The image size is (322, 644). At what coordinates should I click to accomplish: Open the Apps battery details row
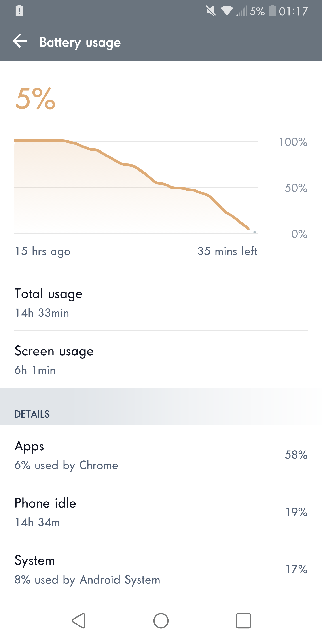pyautogui.click(x=161, y=454)
